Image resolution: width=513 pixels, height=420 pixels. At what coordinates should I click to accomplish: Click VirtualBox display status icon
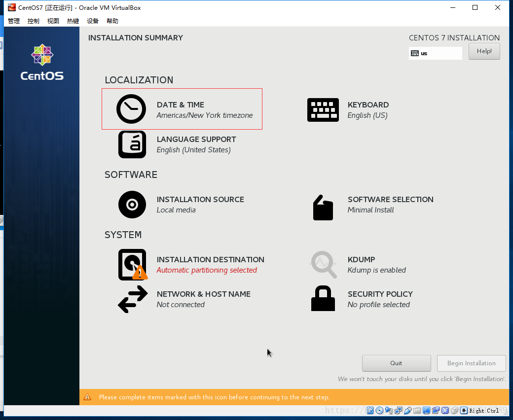click(x=426, y=411)
